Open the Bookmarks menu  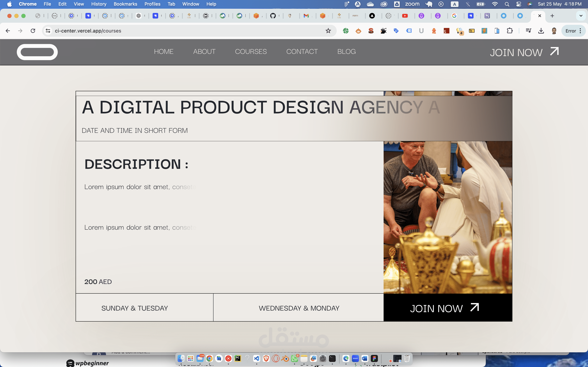click(x=125, y=4)
